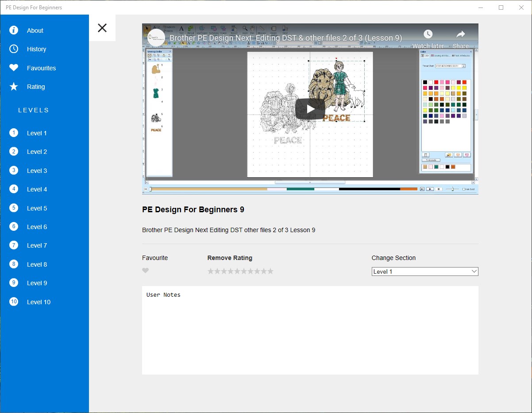Click the channel avatar on the video

156,38
